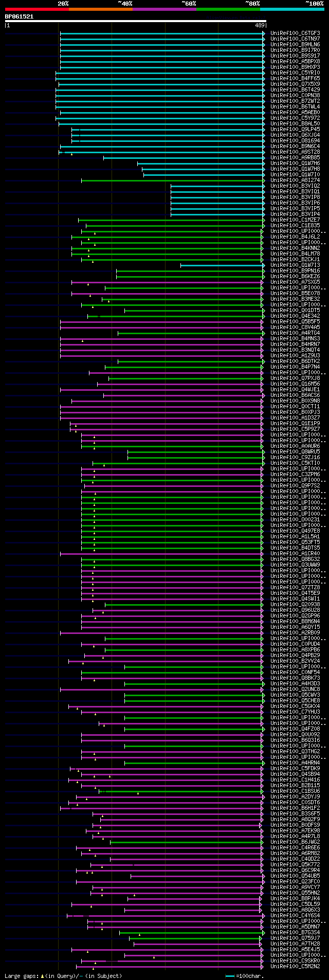This screenshot has width=329, height=980.
Task: Open hit UniRef100_C5M2N2
Action: click(295, 966)
